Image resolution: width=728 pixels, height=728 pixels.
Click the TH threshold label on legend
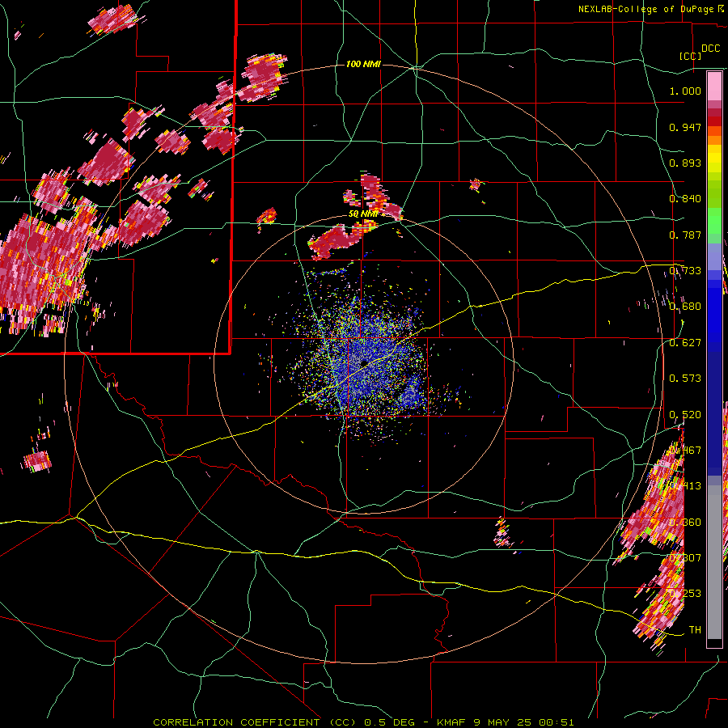pos(695,629)
